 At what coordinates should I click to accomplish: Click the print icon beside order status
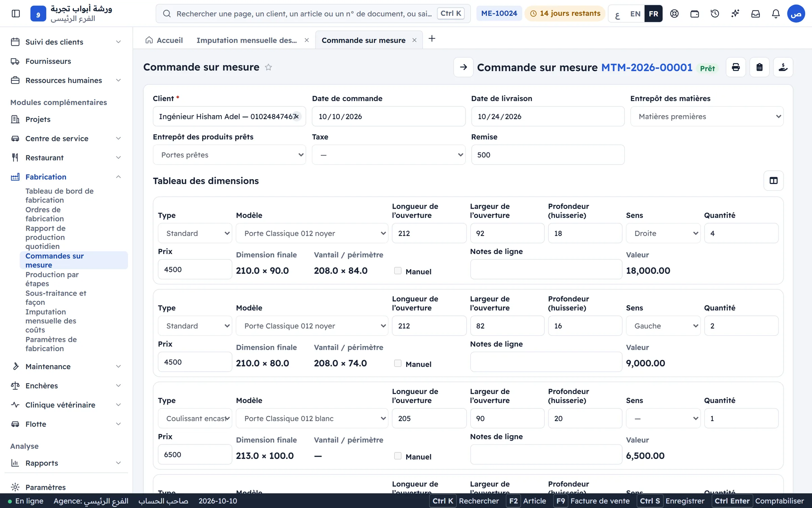click(736, 67)
